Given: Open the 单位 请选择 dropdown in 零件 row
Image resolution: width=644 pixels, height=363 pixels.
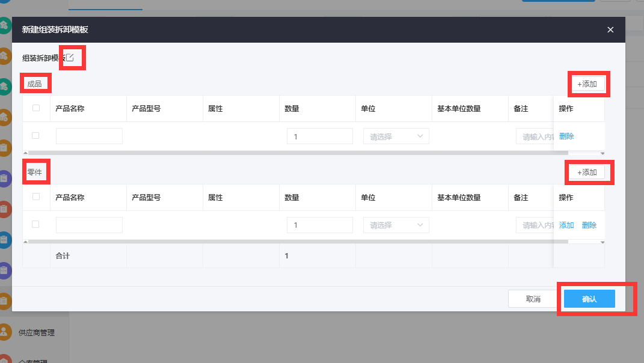Looking at the screenshot, I should (x=396, y=225).
